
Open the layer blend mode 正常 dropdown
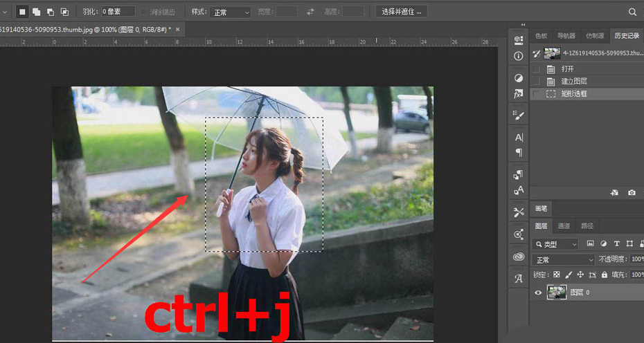coord(564,260)
